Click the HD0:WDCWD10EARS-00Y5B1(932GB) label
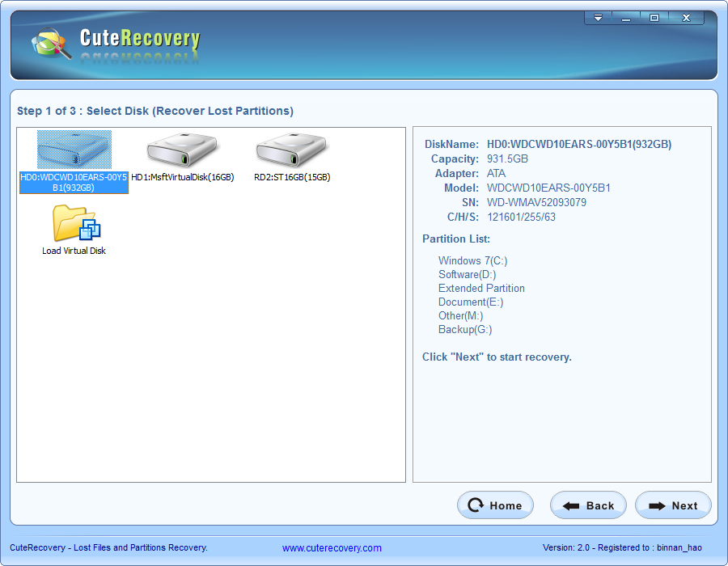The width and height of the screenshot is (728, 566). 74,182
